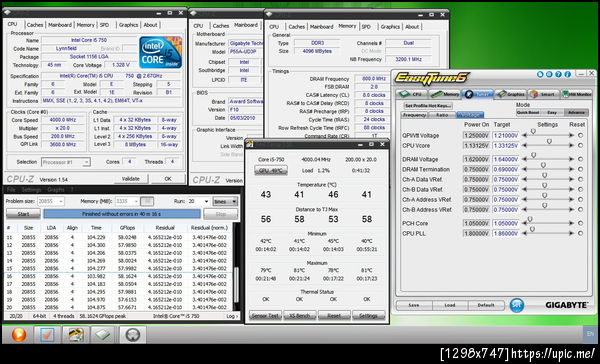Click the CPU-Z chip icon in taskbar
The width and height of the screenshot is (600, 364).
[x=103, y=335]
